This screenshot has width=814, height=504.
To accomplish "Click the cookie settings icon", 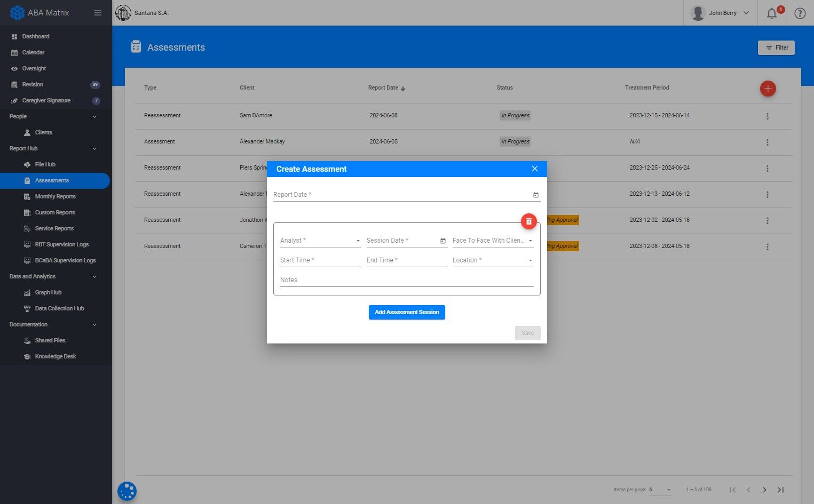I will (127, 491).
